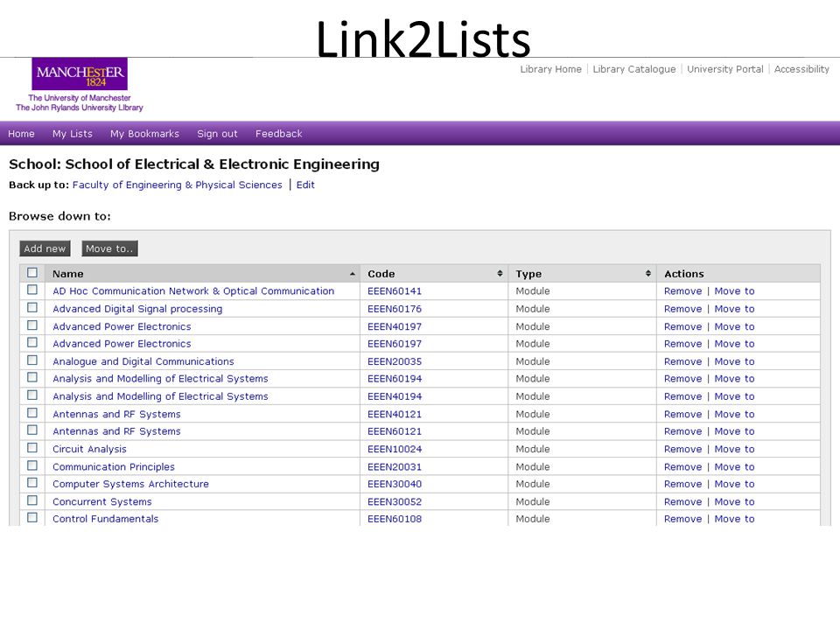Image resolution: width=840 pixels, height=630 pixels.
Task: Click module code EEEN20035
Action: point(395,361)
